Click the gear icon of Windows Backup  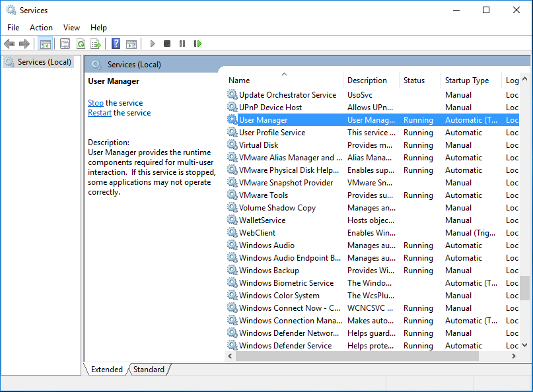[x=232, y=271]
